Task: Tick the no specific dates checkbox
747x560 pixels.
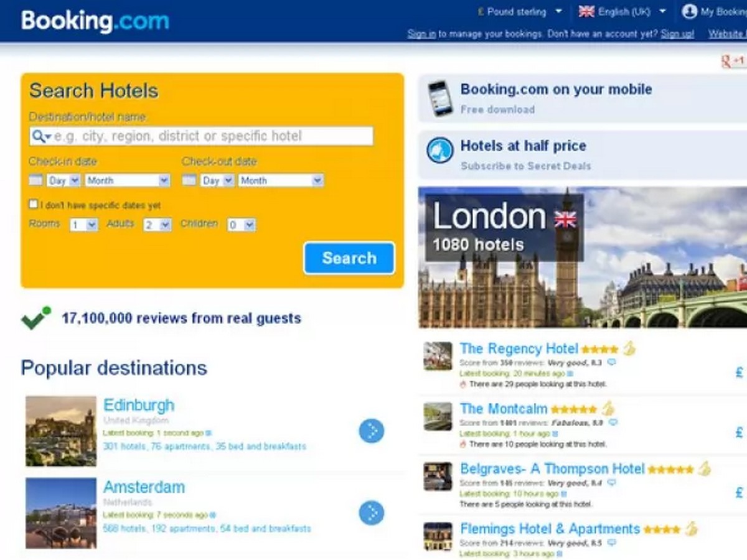Action: 34,204
